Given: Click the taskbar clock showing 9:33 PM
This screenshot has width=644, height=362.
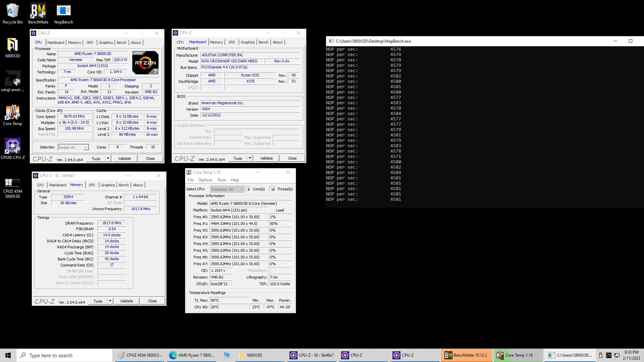Looking at the screenshot, I should (631, 355).
